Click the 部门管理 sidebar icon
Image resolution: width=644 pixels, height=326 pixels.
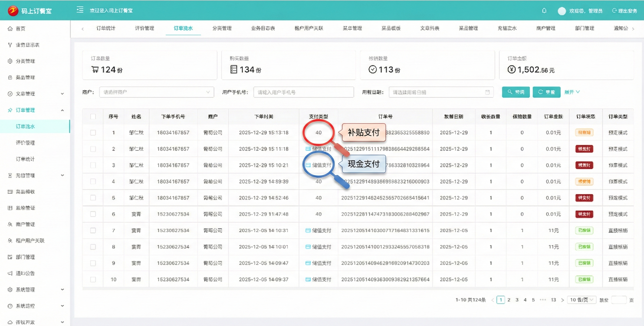pos(10,257)
